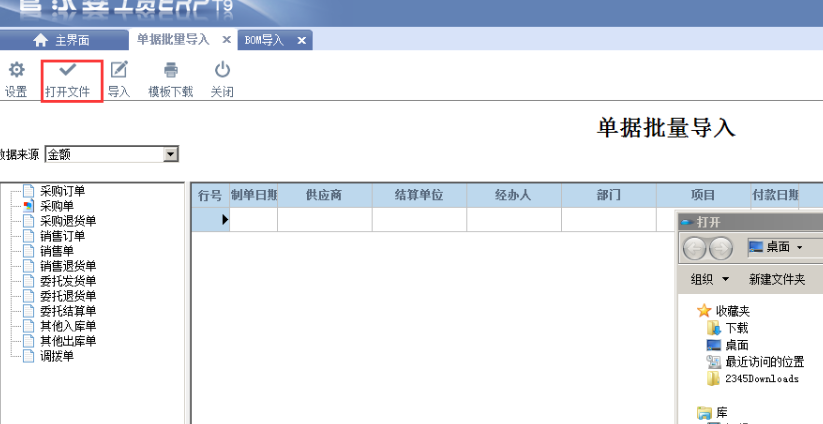Click the 供应商 column header
This screenshot has width=823, height=424.
(x=324, y=195)
